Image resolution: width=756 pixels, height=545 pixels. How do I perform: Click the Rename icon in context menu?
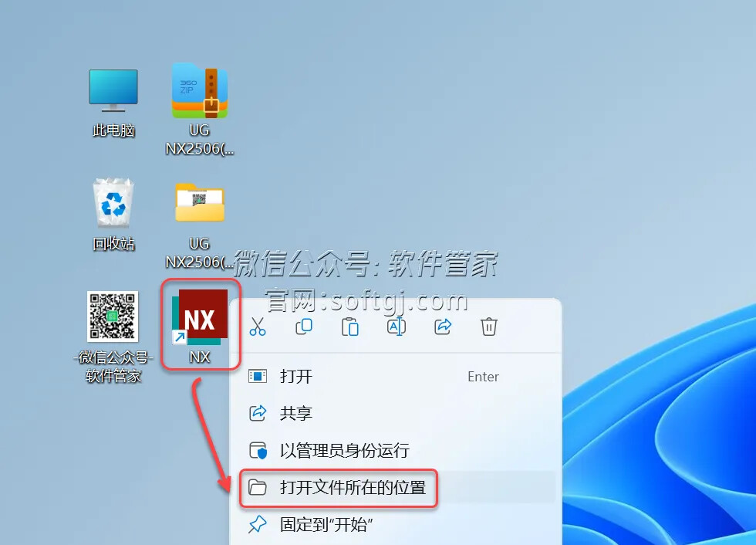coord(397,327)
